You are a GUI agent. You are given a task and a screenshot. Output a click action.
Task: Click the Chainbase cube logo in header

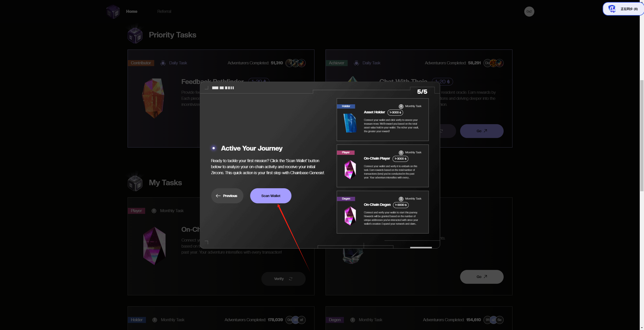tap(113, 12)
